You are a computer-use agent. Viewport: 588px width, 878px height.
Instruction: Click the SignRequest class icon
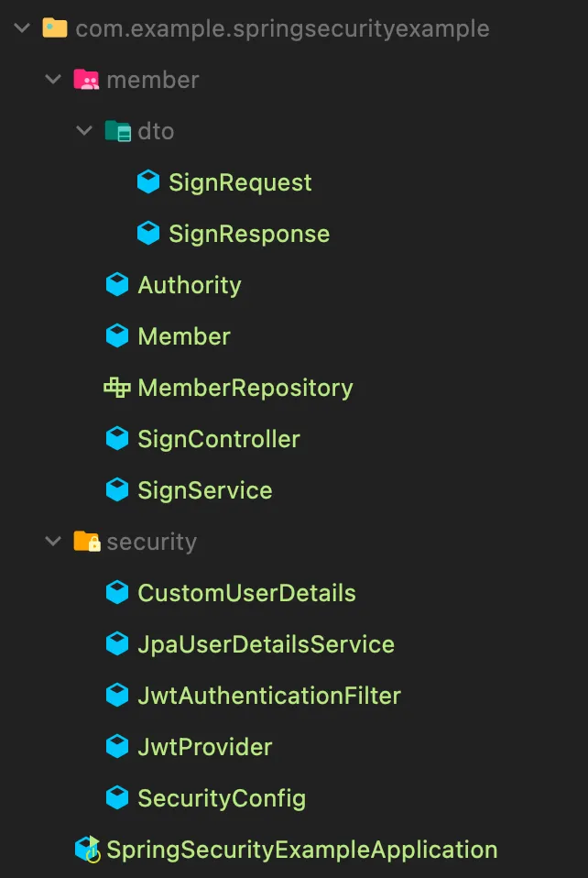[147, 182]
